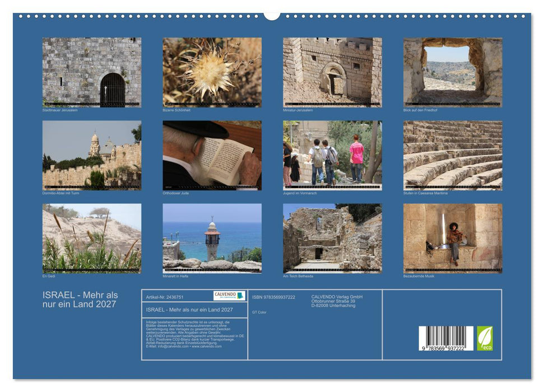Click the copyright notice paragraph text
The width and height of the screenshot is (544, 392).
click(x=195, y=334)
